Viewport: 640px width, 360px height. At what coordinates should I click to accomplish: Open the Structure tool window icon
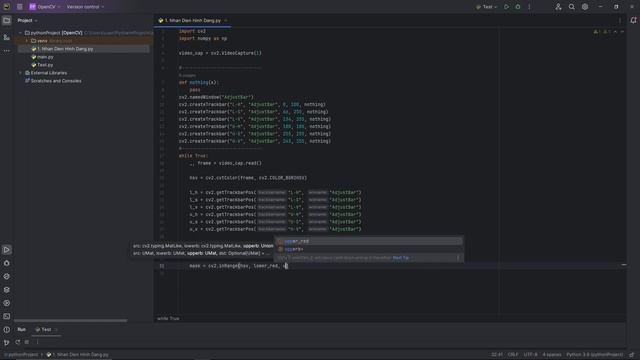tap(7, 37)
